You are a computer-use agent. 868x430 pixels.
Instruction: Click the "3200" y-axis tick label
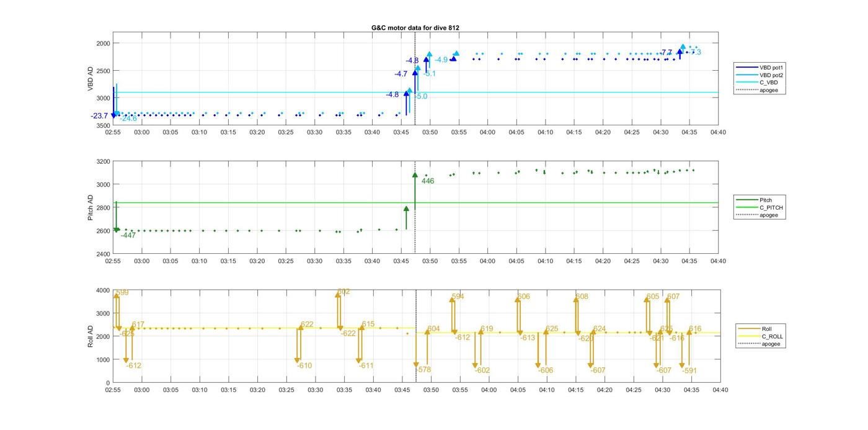[x=102, y=162]
